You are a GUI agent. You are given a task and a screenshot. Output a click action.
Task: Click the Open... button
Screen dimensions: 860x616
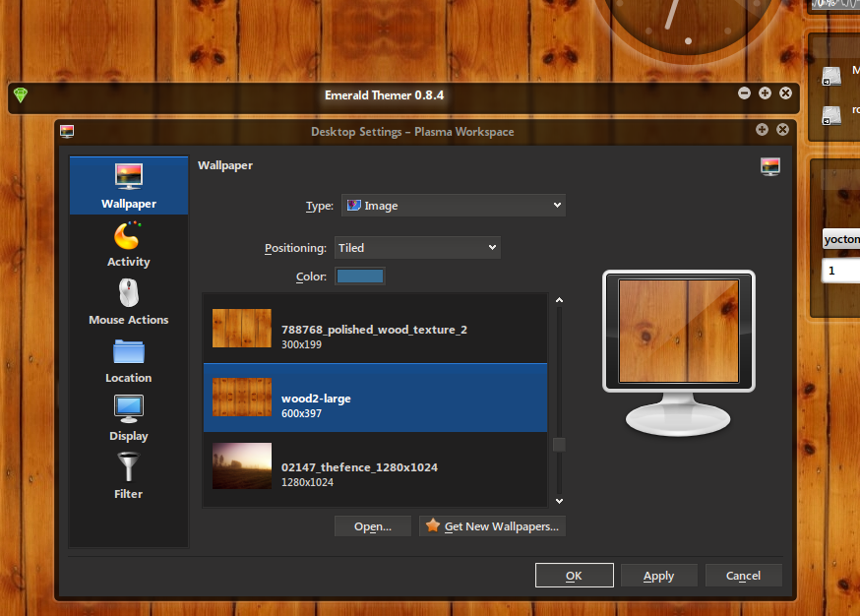click(x=372, y=526)
